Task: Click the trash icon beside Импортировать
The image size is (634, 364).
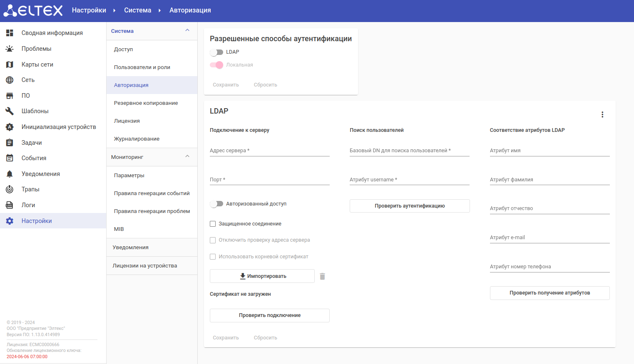Action: coord(322,276)
